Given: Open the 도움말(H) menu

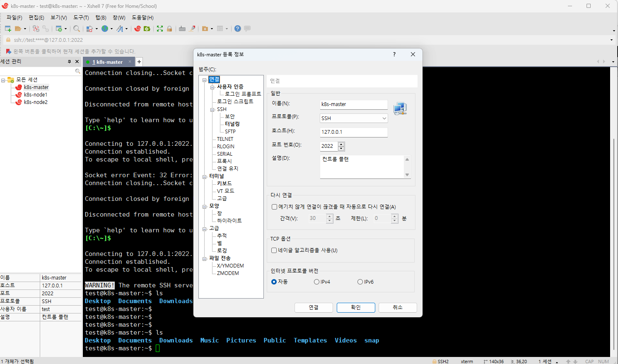Looking at the screenshot, I should [142, 18].
